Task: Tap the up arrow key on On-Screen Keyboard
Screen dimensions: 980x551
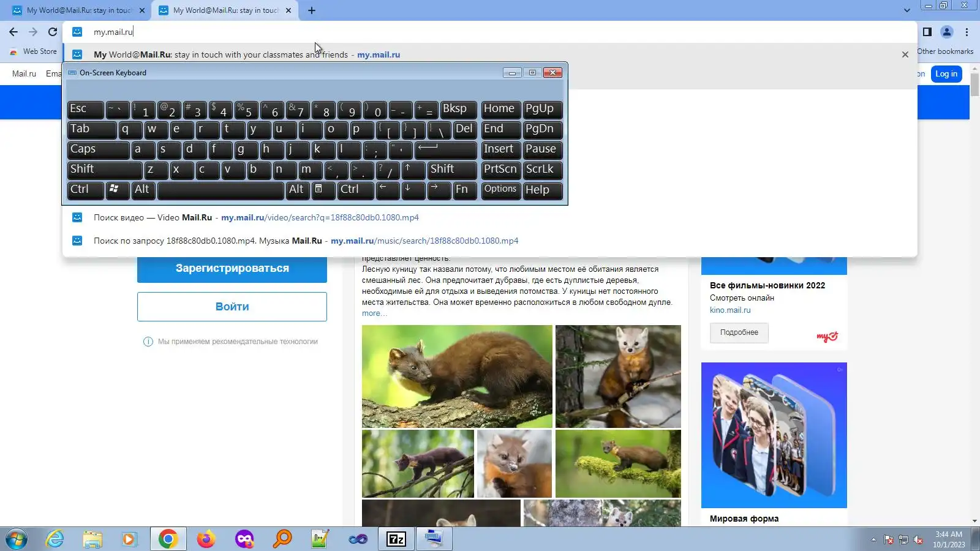Action: pyautogui.click(x=413, y=170)
